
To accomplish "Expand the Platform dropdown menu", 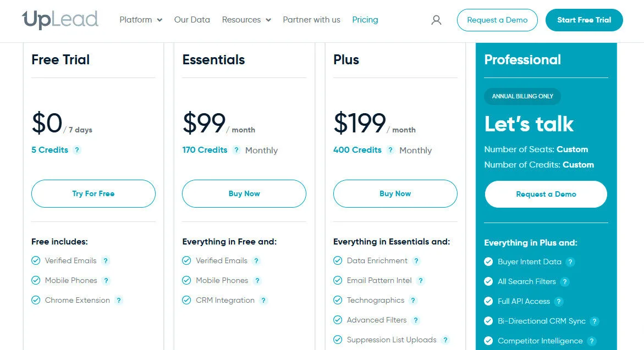I will click(x=140, y=20).
